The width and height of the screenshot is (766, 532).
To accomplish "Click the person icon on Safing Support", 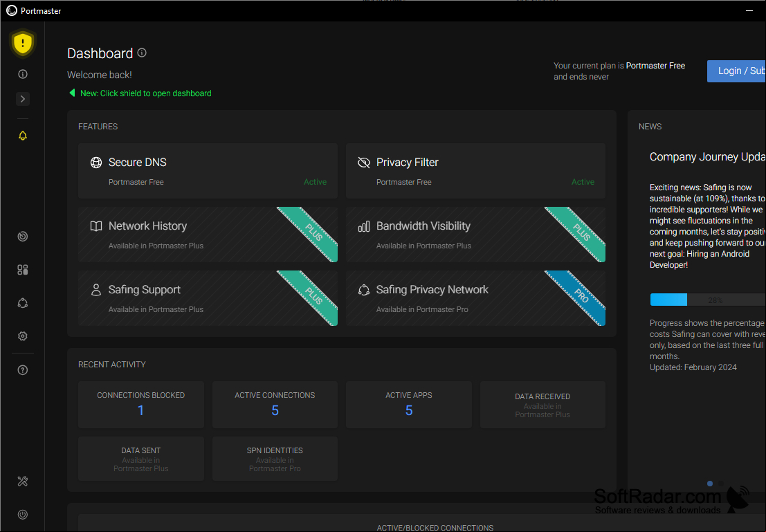I will click(96, 290).
